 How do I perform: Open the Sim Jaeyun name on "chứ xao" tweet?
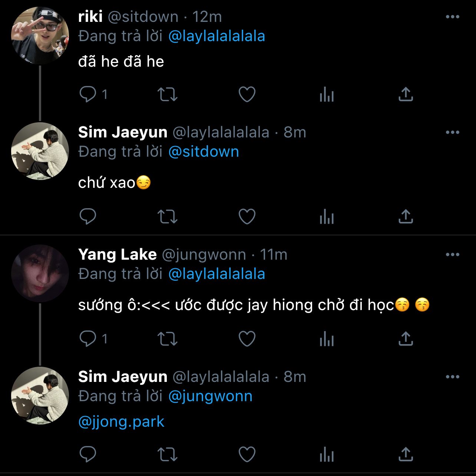pos(123,133)
